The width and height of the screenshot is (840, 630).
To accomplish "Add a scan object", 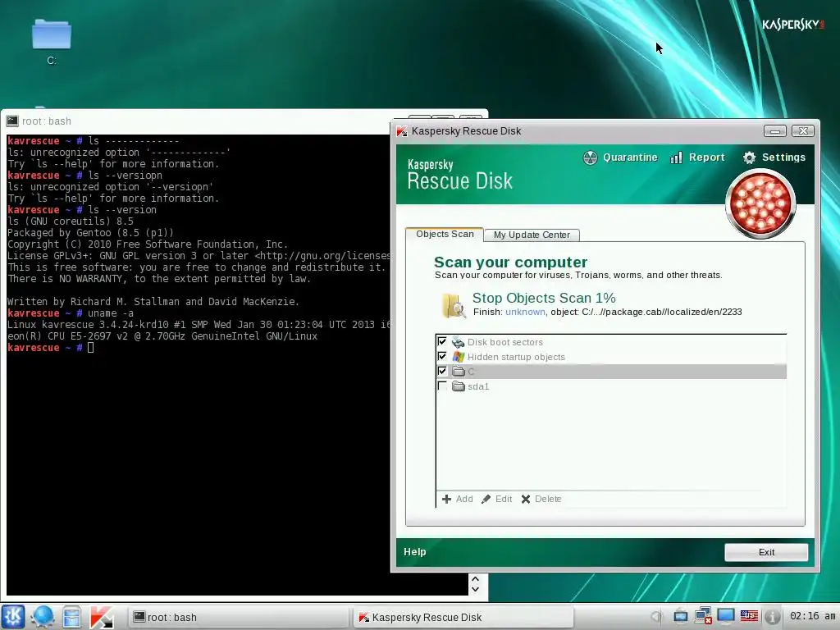I will click(x=458, y=499).
